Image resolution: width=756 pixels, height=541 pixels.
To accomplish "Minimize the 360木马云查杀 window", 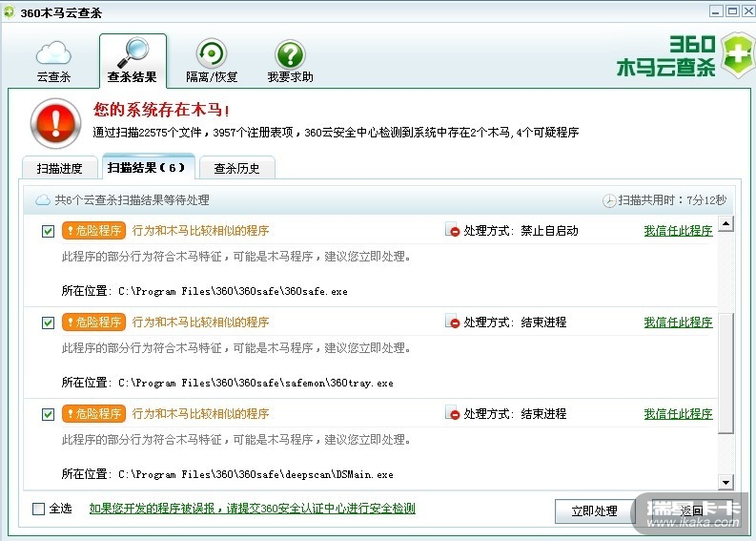I will (x=716, y=11).
